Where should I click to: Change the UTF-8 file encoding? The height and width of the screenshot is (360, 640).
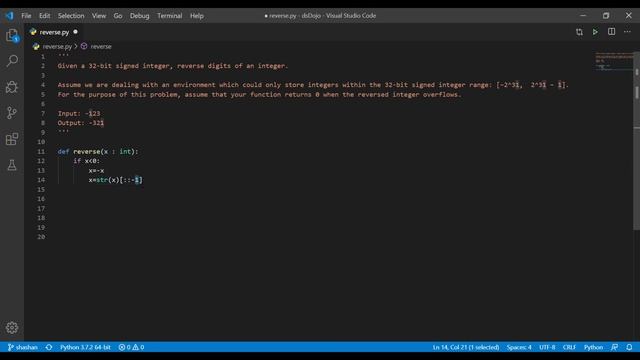(547, 347)
